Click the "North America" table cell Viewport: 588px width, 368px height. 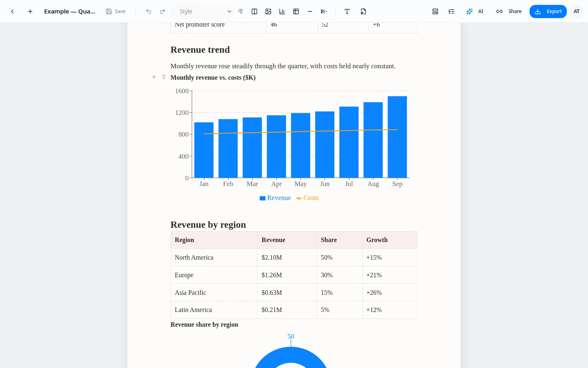point(214,258)
